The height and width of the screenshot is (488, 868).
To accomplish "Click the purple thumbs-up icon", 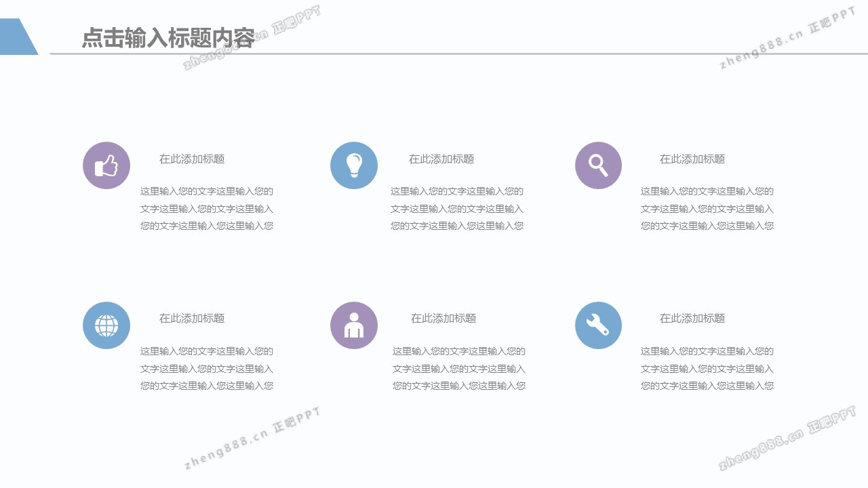I will pyautogui.click(x=106, y=165).
